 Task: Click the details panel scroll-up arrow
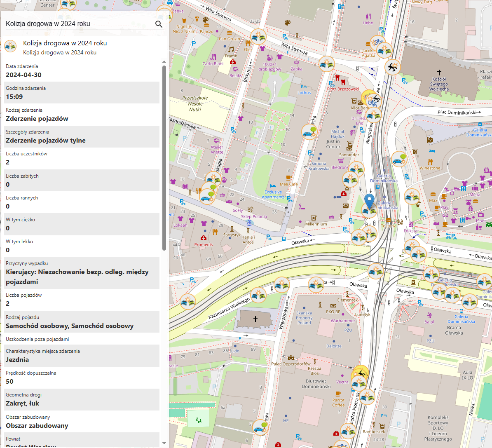click(x=164, y=62)
